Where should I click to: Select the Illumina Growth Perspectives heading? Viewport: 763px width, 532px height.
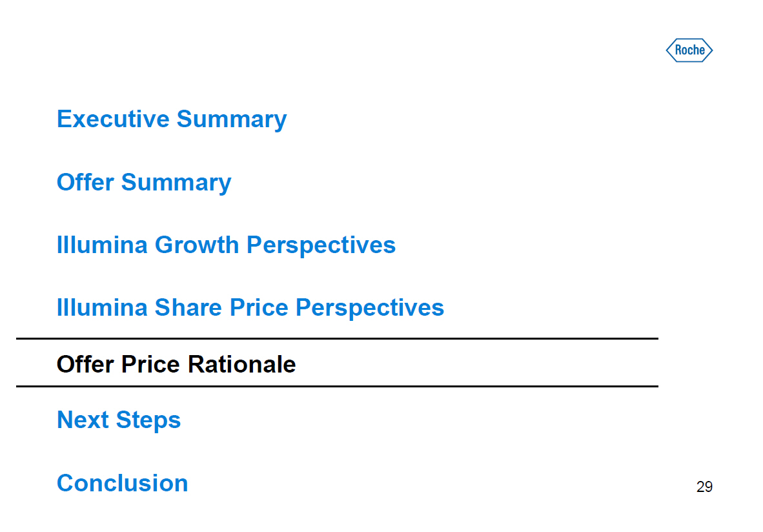click(x=226, y=245)
